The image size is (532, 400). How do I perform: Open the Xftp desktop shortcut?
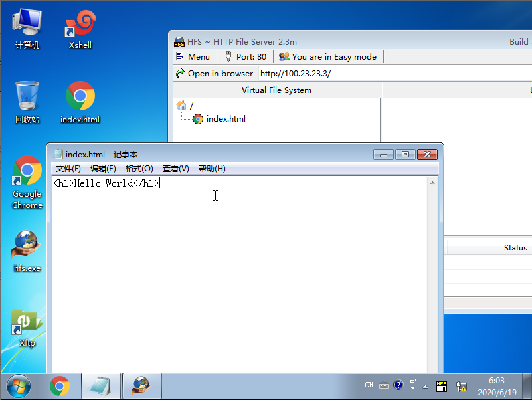(27, 327)
